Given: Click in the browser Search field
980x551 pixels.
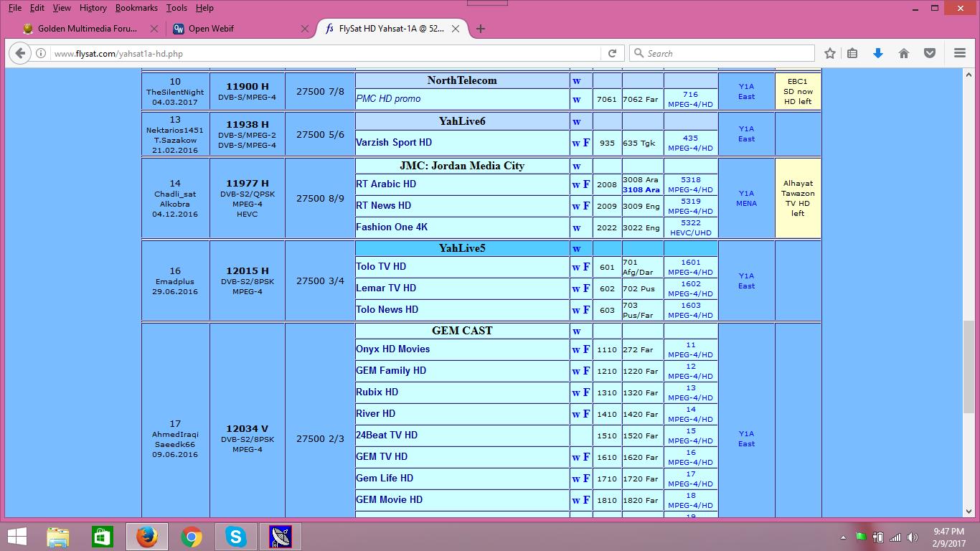Looking at the screenshot, I should (725, 53).
